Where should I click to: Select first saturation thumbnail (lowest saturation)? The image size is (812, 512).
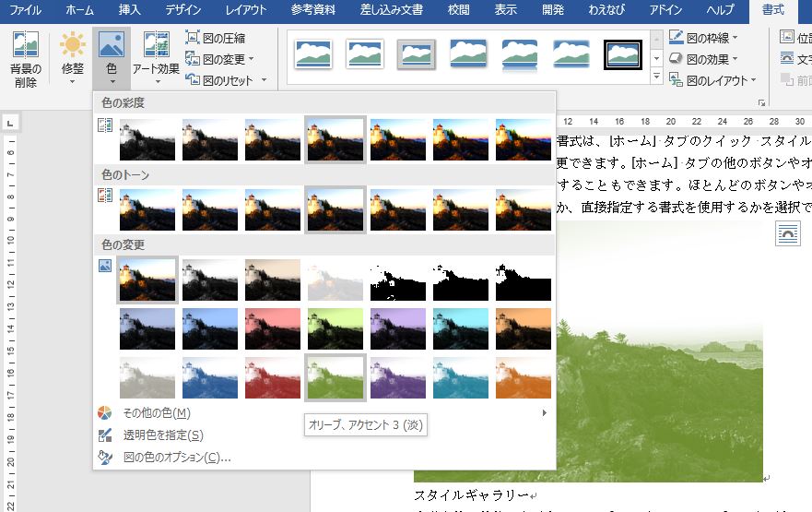(147, 139)
